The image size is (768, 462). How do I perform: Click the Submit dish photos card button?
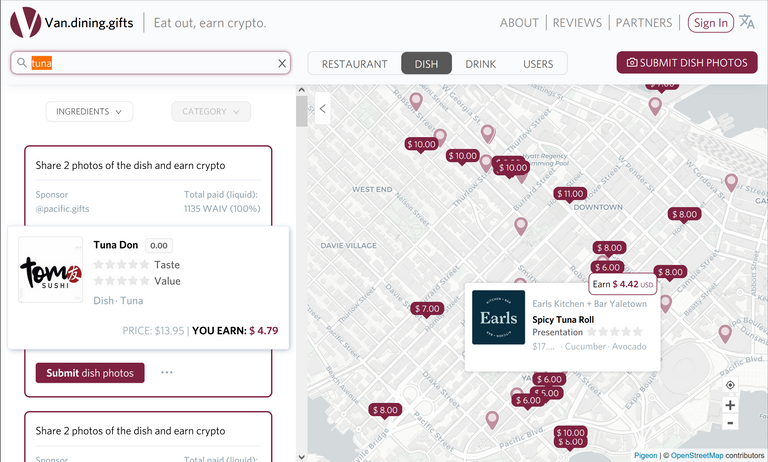click(90, 373)
